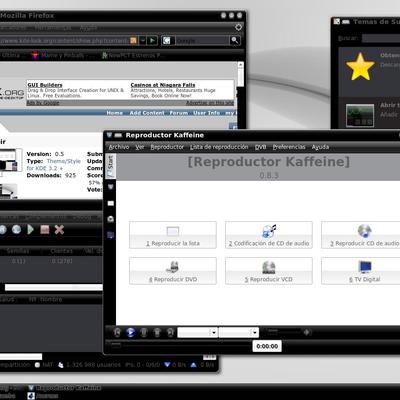The height and width of the screenshot is (400, 400).
Task: Click 'Home' link on the KDE-Look page
Action: (x=115, y=113)
